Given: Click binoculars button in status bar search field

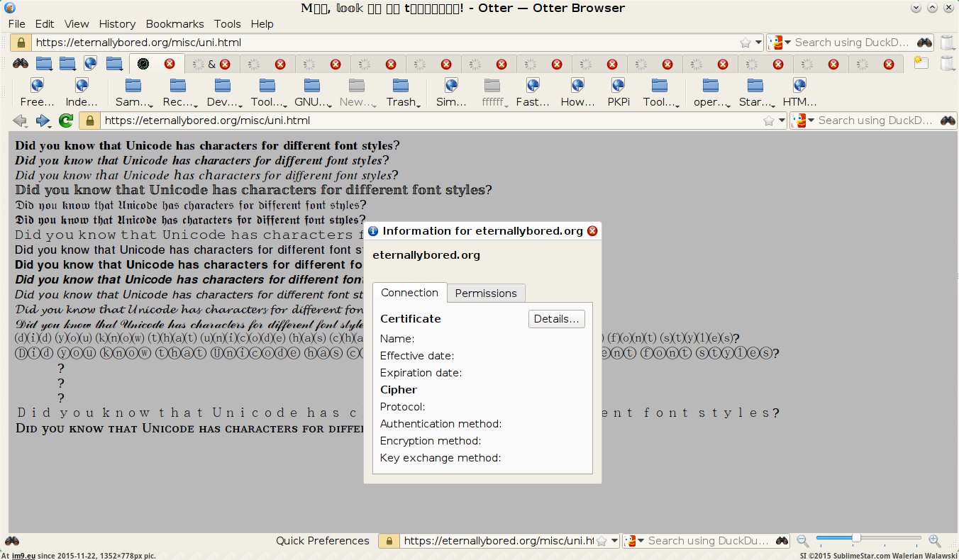Looking at the screenshot, I should click(x=782, y=541).
